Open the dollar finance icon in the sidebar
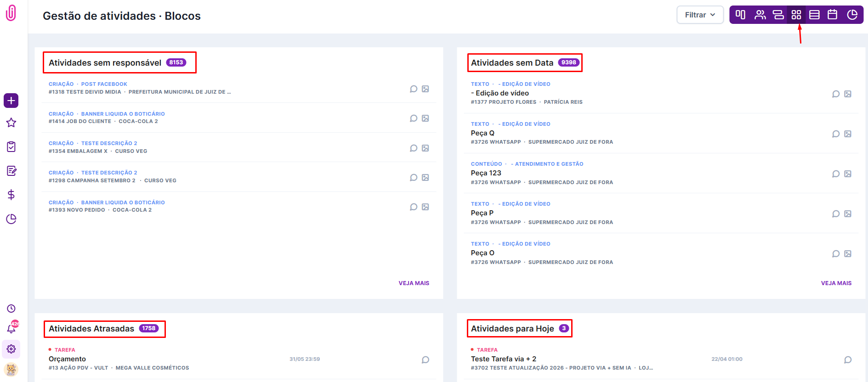Image resolution: width=868 pixels, height=382 pixels. coord(11,195)
